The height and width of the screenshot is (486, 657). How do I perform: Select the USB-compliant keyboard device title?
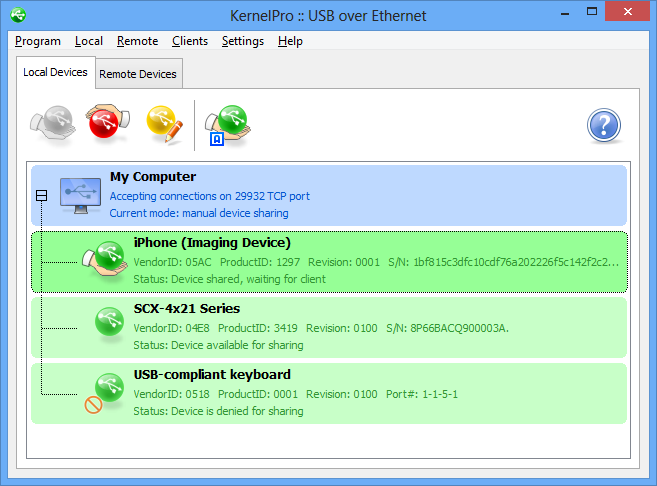click(212, 375)
